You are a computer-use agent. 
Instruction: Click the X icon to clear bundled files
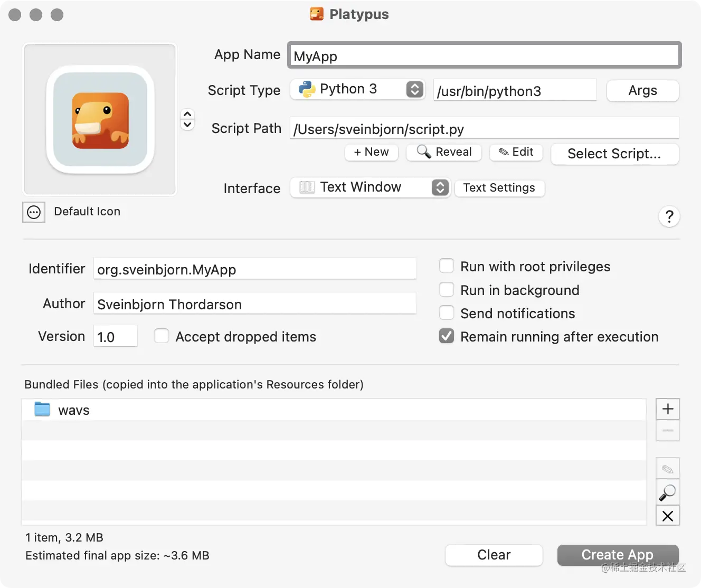pos(668,516)
